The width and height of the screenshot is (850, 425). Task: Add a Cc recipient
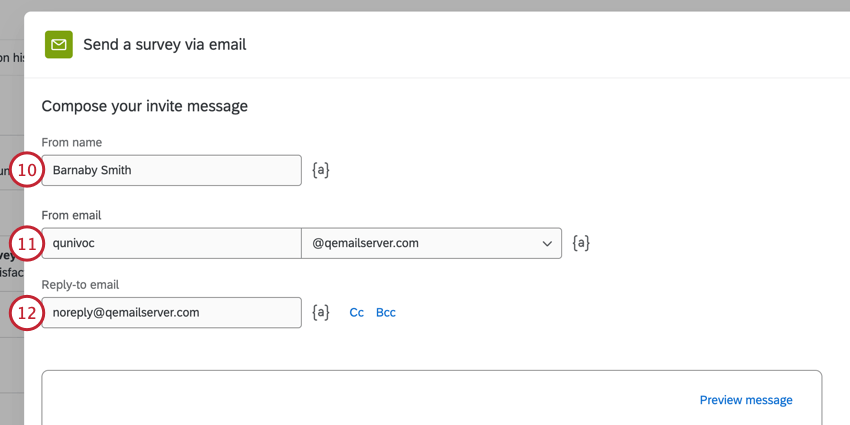tap(356, 312)
